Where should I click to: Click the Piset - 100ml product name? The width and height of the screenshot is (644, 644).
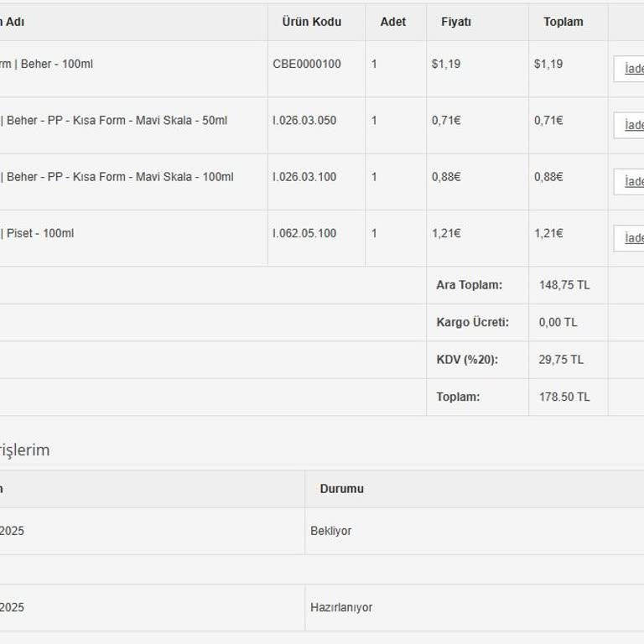click(40, 233)
